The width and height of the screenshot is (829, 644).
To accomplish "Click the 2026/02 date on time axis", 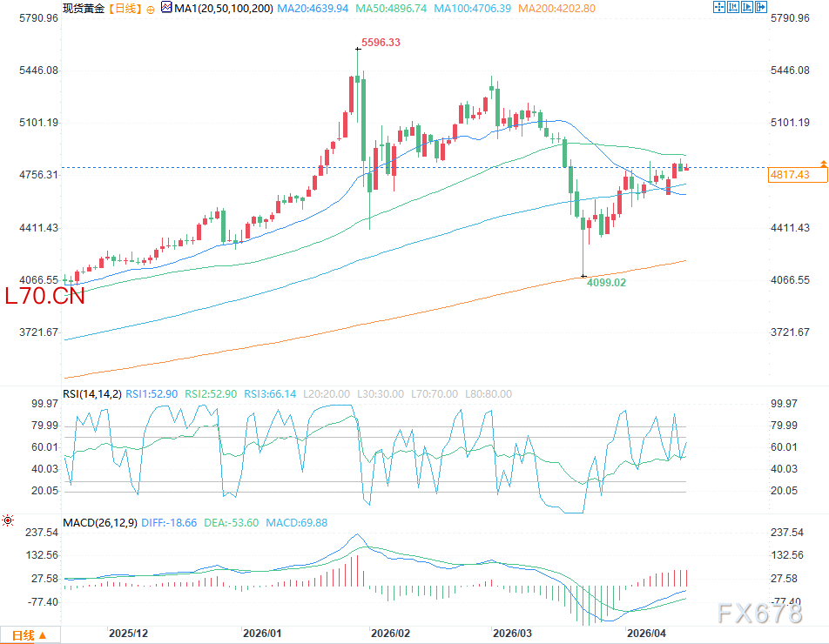I will pos(384,634).
